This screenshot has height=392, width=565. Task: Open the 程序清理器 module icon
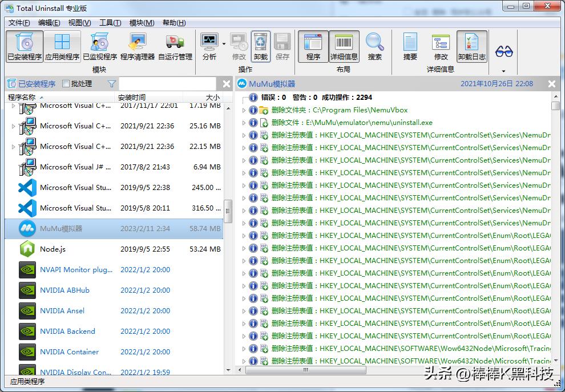(x=137, y=46)
